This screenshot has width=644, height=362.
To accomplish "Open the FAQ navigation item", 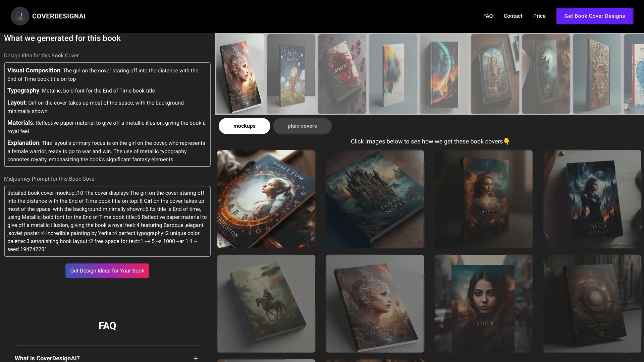I will tap(488, 16).
